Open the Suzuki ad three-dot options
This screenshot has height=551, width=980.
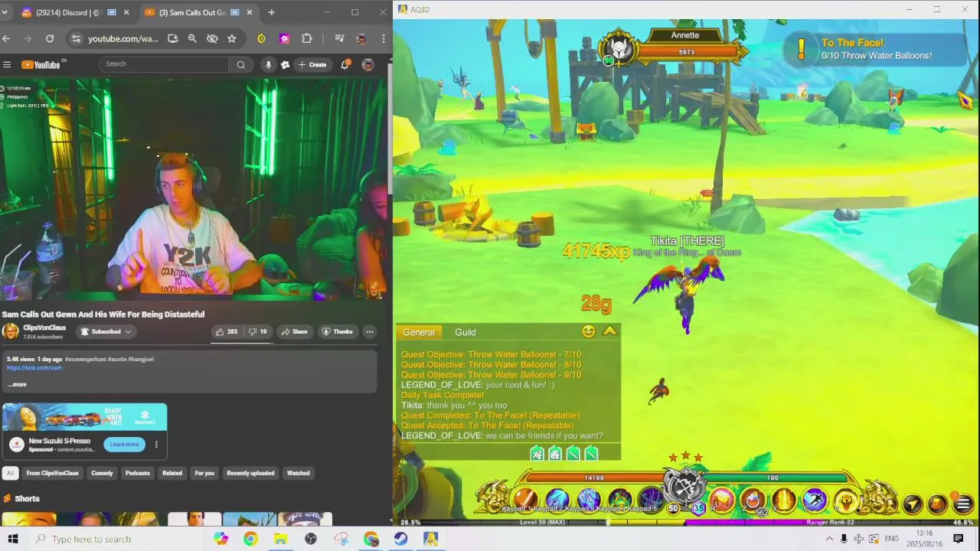coord(156,444)
